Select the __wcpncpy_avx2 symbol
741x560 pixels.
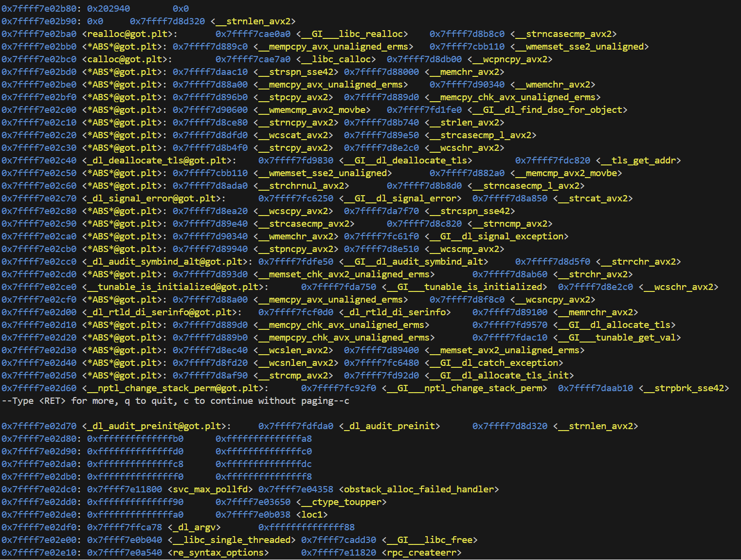pyautogui.click(x=510, y=59)
